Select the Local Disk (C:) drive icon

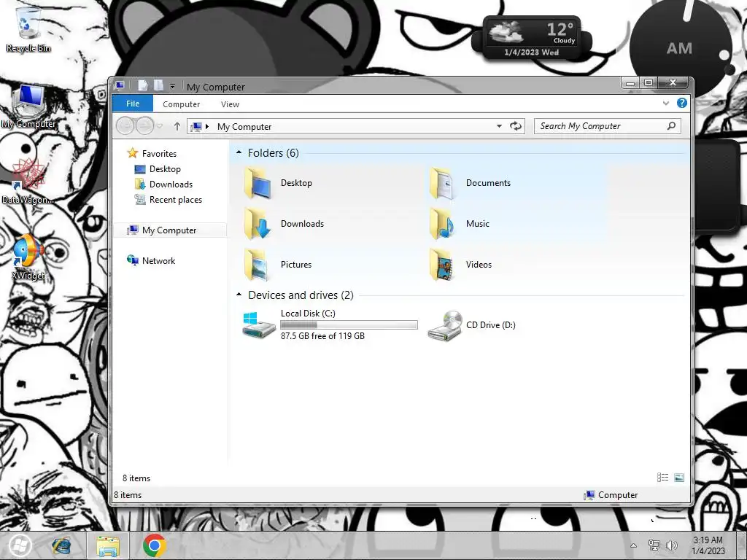[x=258, y=325]
